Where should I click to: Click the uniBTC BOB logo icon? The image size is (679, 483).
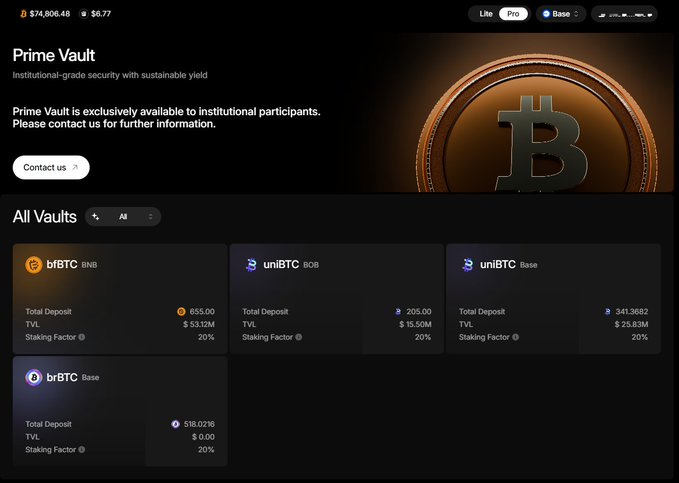pyautogui.click(x=251, y=265)
